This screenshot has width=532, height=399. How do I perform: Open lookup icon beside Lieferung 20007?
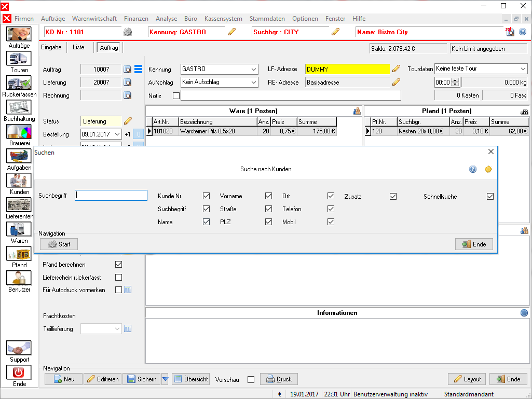coord(128,82)
